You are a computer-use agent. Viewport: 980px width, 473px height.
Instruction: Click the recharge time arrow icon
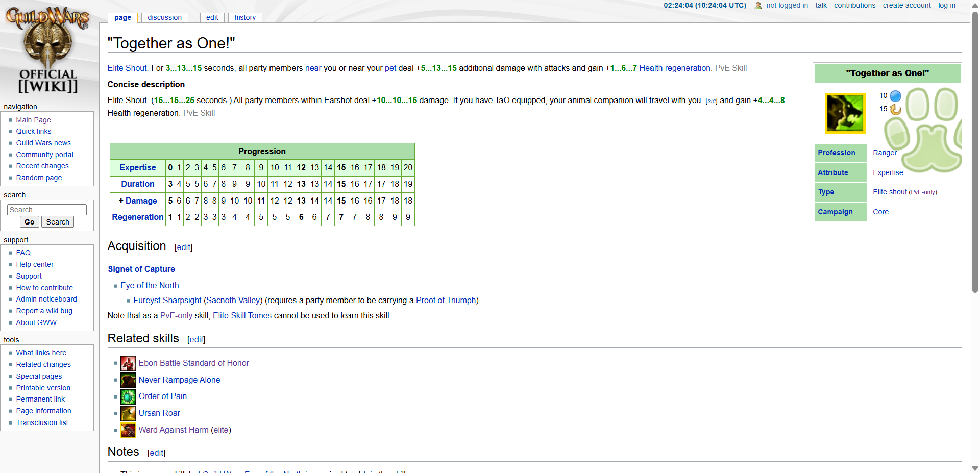coord(895,109)
